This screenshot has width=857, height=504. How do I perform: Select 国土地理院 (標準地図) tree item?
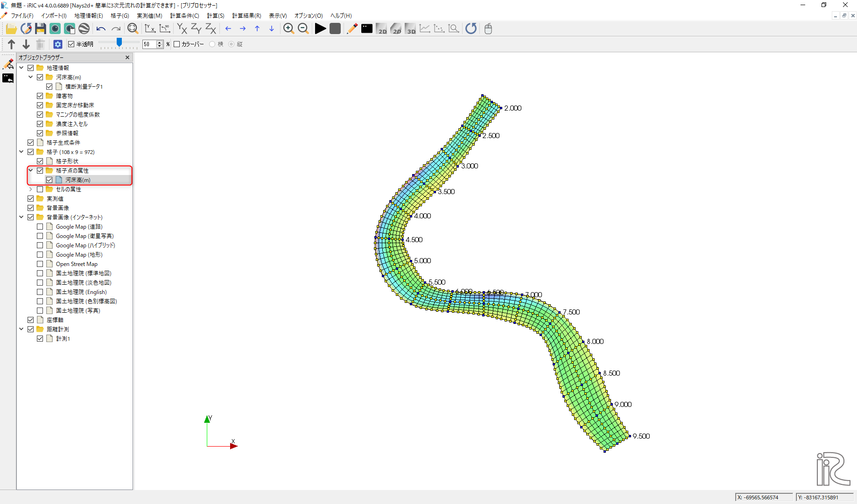[84, 273]
